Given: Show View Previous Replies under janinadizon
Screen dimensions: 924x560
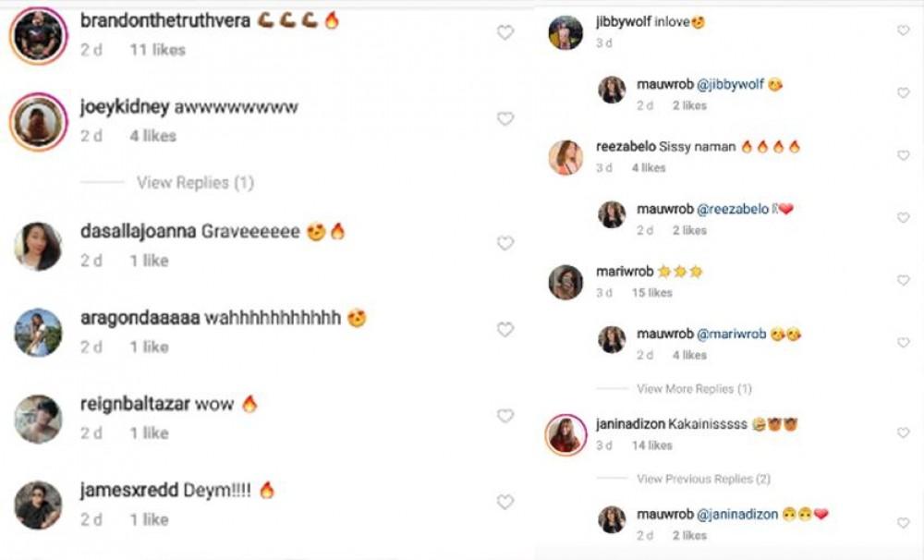Looking at the screenshot, I should coord(703,479).
